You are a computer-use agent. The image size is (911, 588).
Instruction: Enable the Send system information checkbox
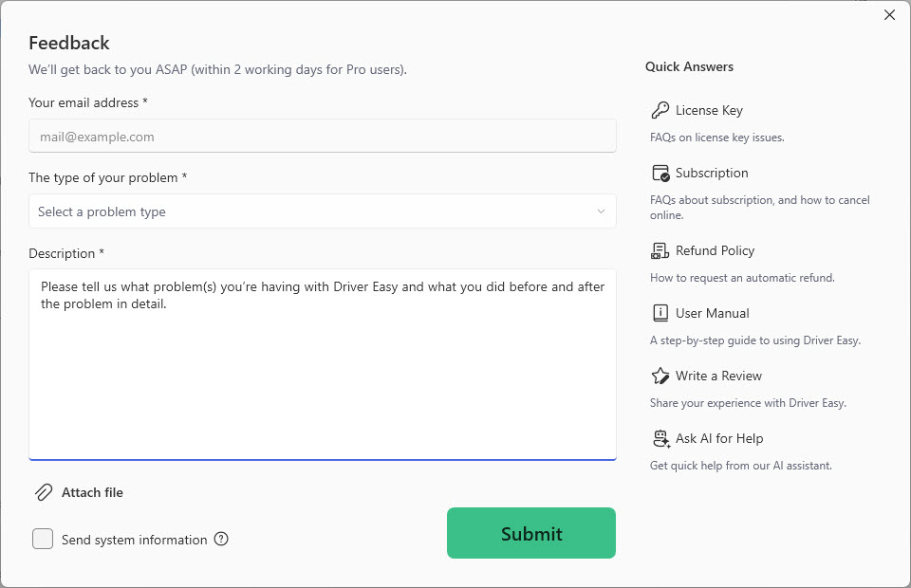coord(43,540)
